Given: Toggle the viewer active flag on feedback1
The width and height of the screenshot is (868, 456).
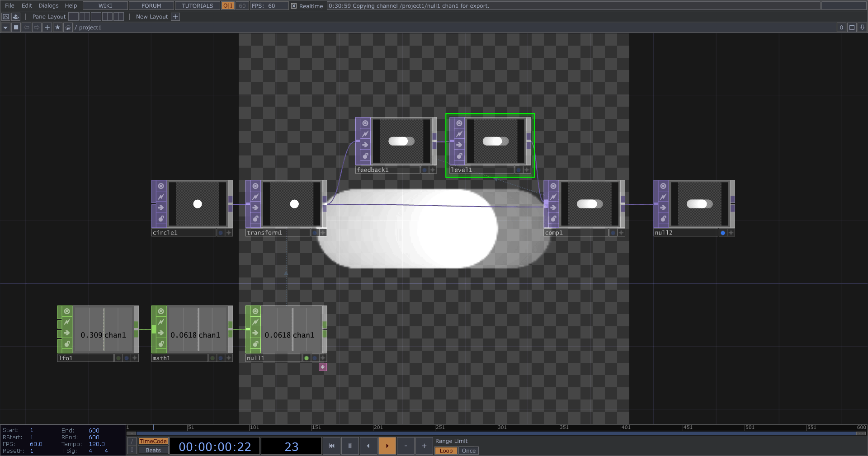Looking at the screenshot, I should [x=364, y=123].
